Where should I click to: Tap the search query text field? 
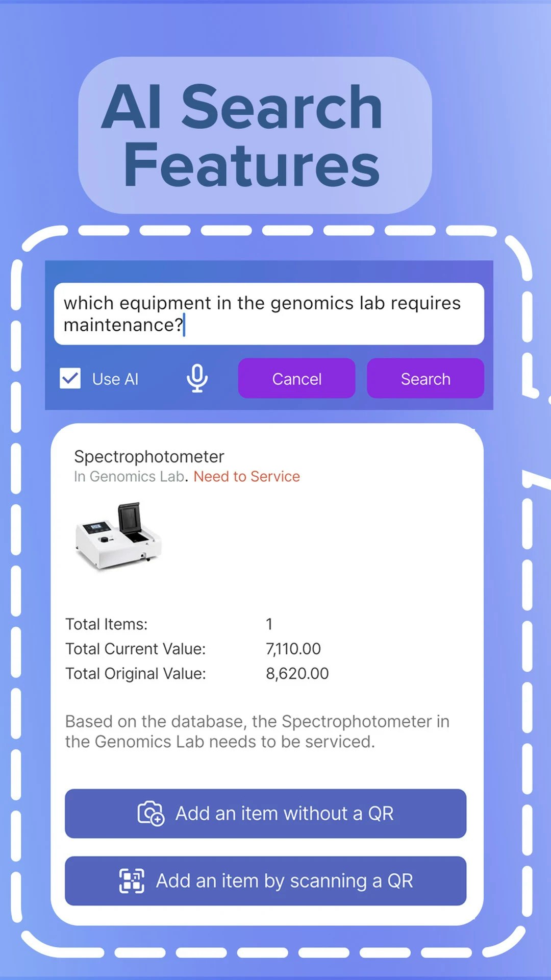[269, 313]
